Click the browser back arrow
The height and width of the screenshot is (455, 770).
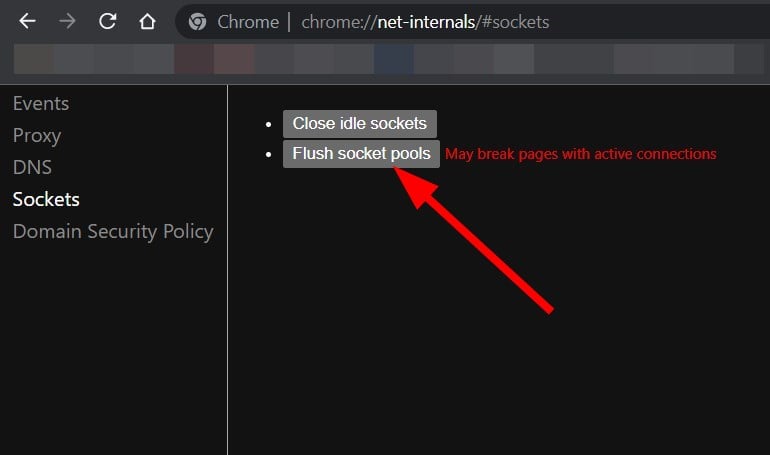(x=27, y=21)
